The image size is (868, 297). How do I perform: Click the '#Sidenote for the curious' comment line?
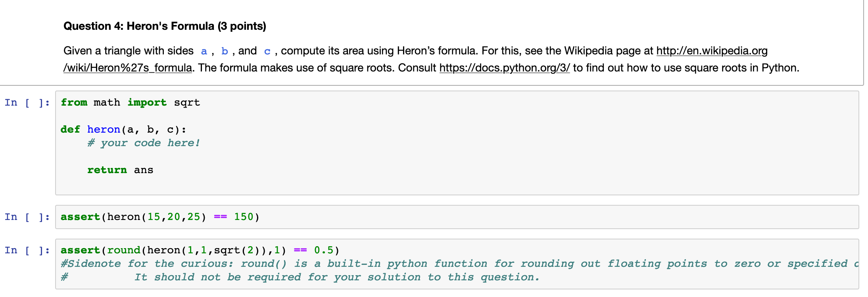(x=459, y=264)
